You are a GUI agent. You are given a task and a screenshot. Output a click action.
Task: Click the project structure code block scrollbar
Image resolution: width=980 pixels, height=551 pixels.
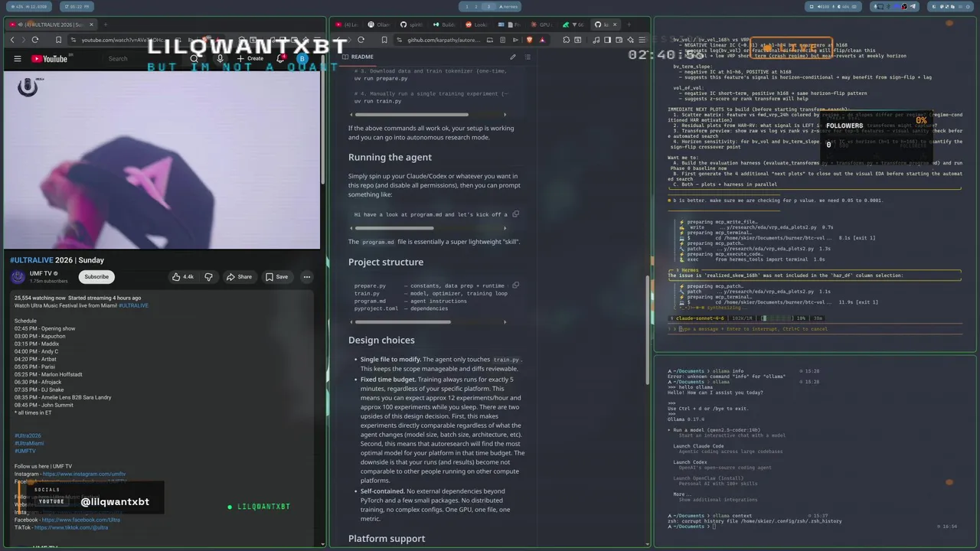pos(403,321)
